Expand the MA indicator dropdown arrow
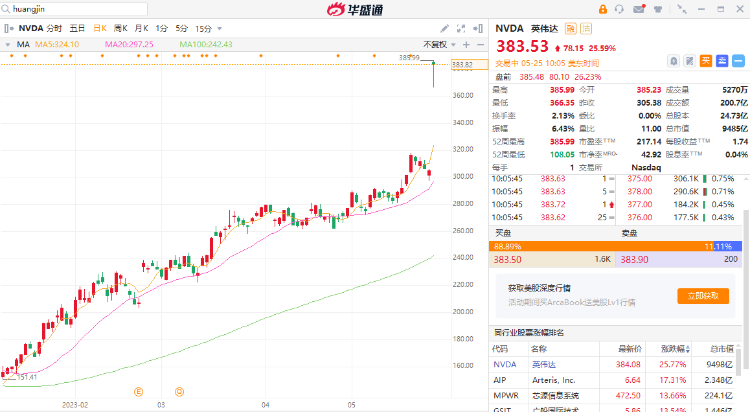Screen dimensions: 750x412 pos(8,45)
